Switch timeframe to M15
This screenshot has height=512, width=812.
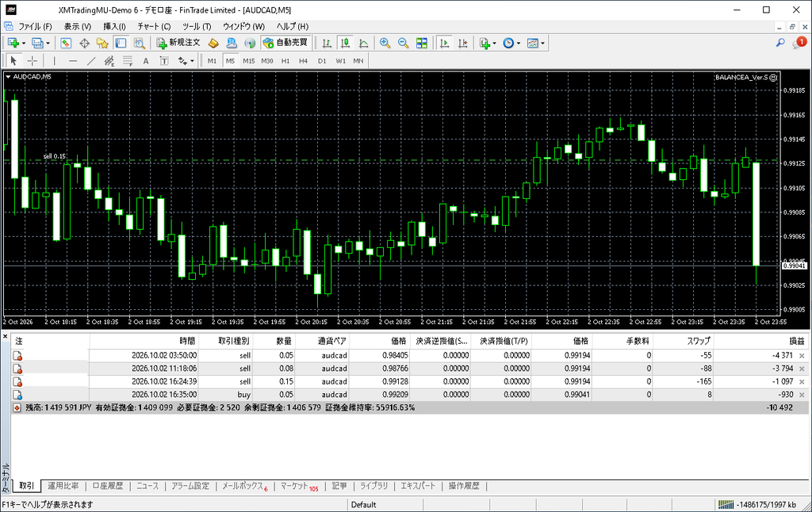tap(248, 60)
